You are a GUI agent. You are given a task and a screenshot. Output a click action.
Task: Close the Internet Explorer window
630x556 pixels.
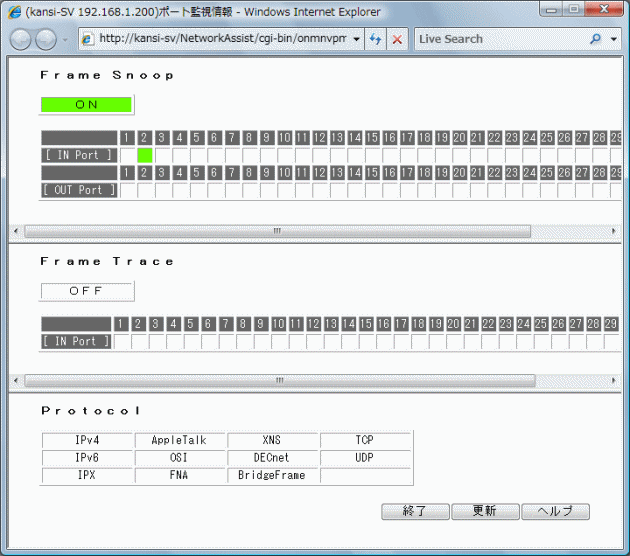pos(604,9)
